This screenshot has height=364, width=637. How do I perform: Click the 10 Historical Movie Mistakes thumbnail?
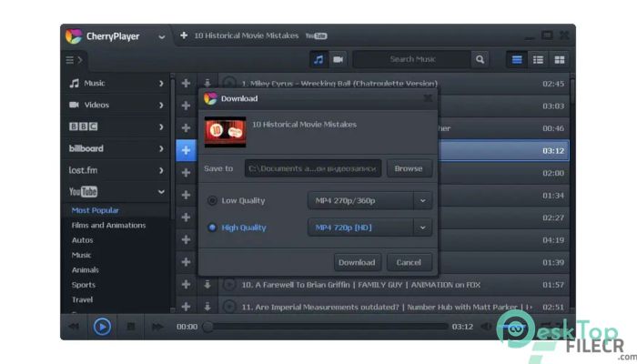225,132
